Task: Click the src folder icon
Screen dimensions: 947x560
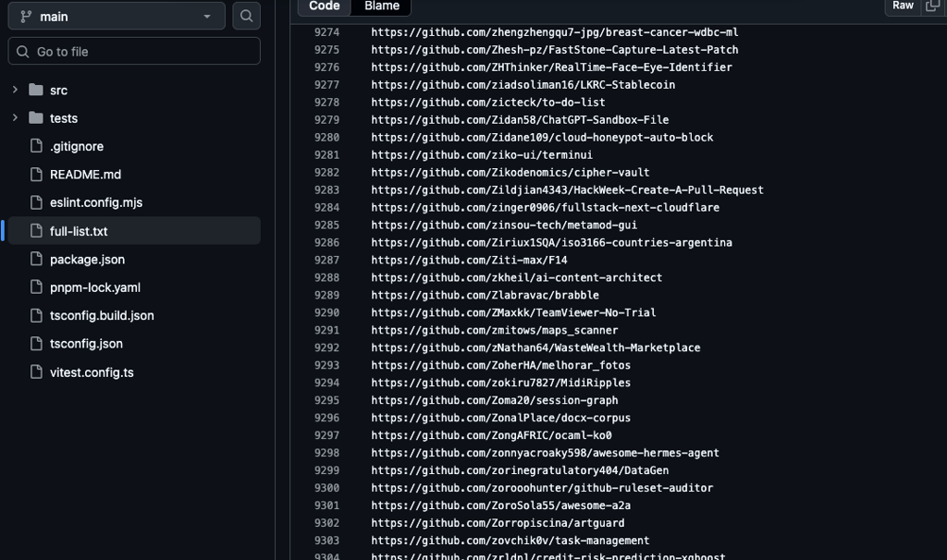Action: tap(36, 90)
